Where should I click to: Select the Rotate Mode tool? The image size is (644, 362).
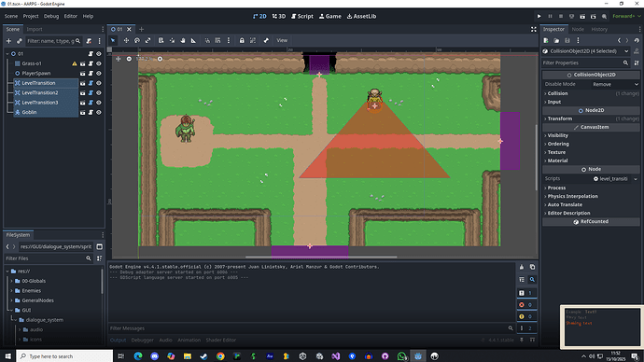[x=137, y=40]
